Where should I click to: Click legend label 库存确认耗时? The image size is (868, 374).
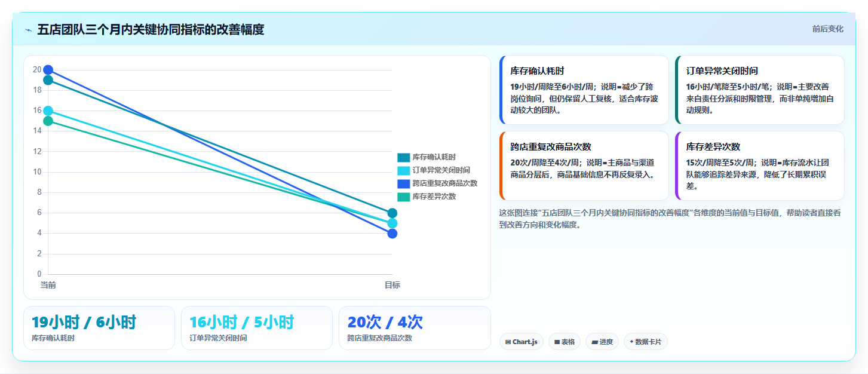(x=434, y=157)
